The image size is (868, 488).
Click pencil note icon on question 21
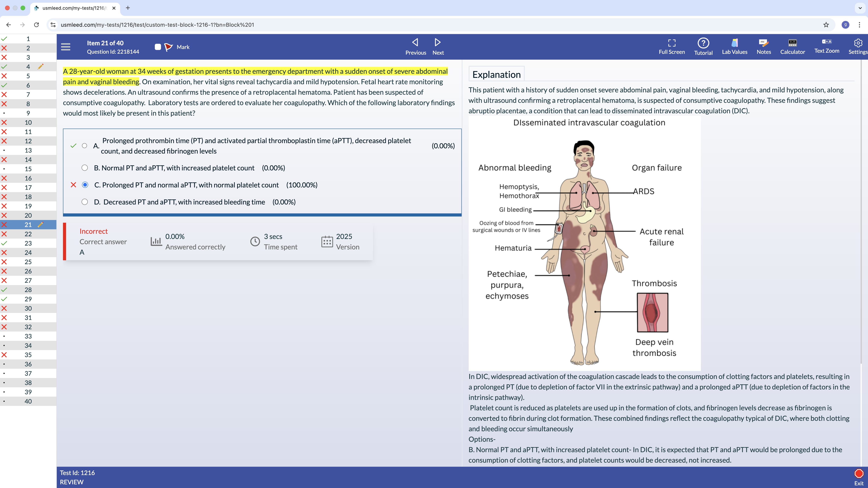coord(40,225)
